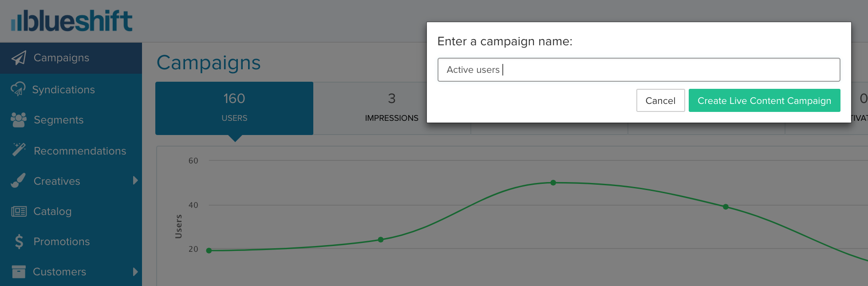Click the Customers archive box icon
The image size is (868, 286).
19,271
